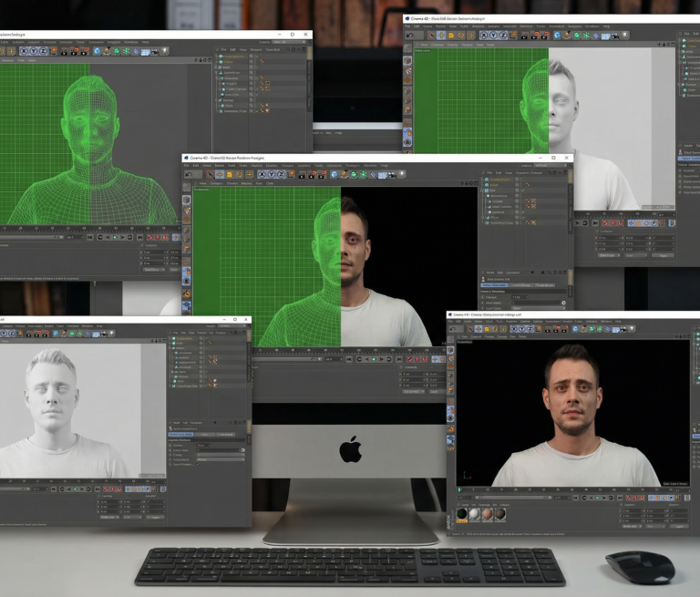The image size is (700, 597).
Task: Select the Move tool in the center window toolbar
Action: 219,174
